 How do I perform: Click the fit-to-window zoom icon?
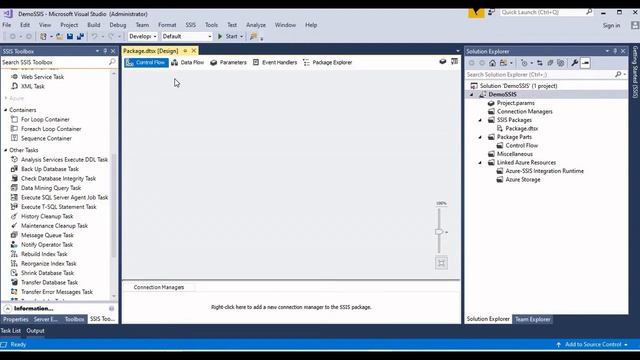[x=441, y=263]
